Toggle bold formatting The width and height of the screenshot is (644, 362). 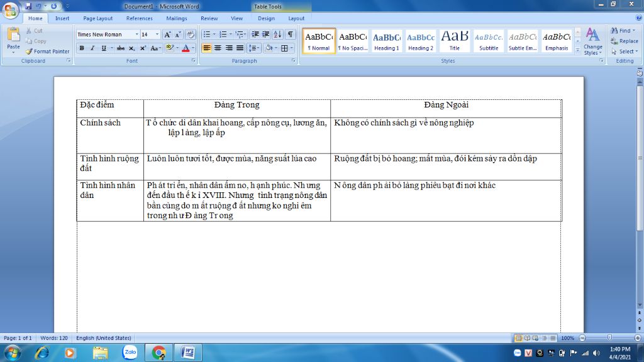tap(82, 48)
